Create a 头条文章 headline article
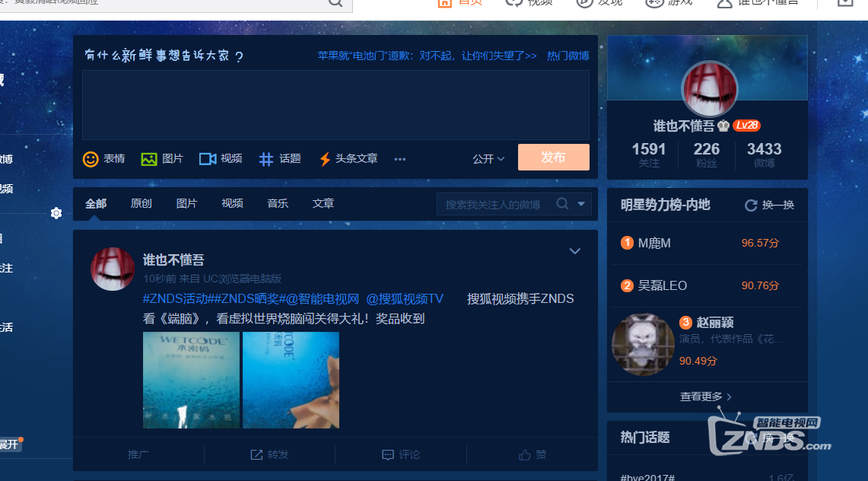The image size is (868, 481). click(348, 159)
